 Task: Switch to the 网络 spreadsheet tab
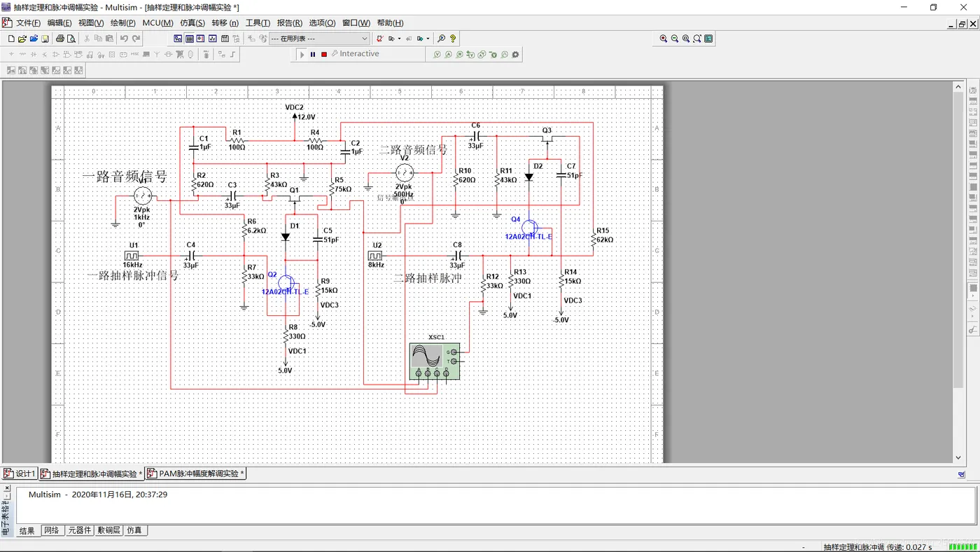click(51, 531)
